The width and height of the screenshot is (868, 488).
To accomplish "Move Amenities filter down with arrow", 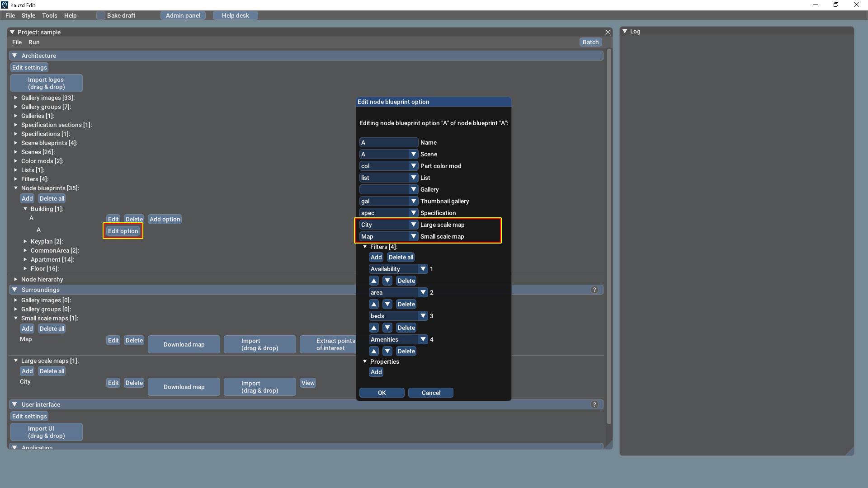I will click(387, 351).
